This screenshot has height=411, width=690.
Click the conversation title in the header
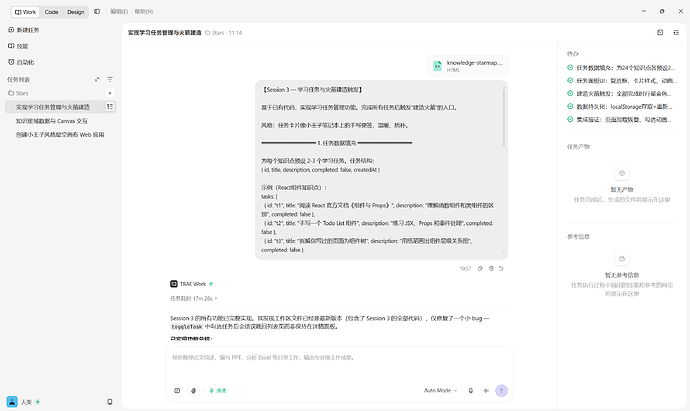[165, 33]
